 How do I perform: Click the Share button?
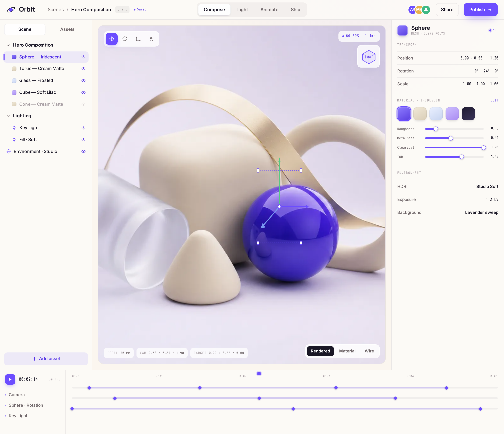(447, 10)
